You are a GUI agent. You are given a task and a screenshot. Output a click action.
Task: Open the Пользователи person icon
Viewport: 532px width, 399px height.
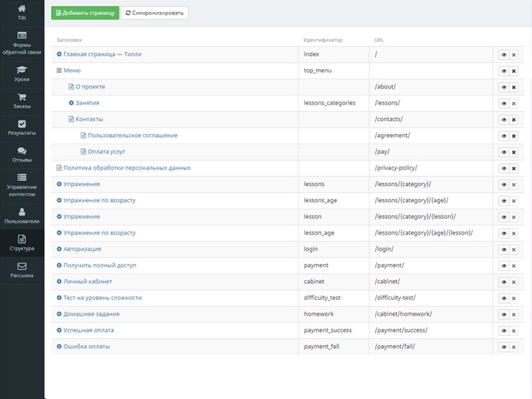[x=22, y=212]
